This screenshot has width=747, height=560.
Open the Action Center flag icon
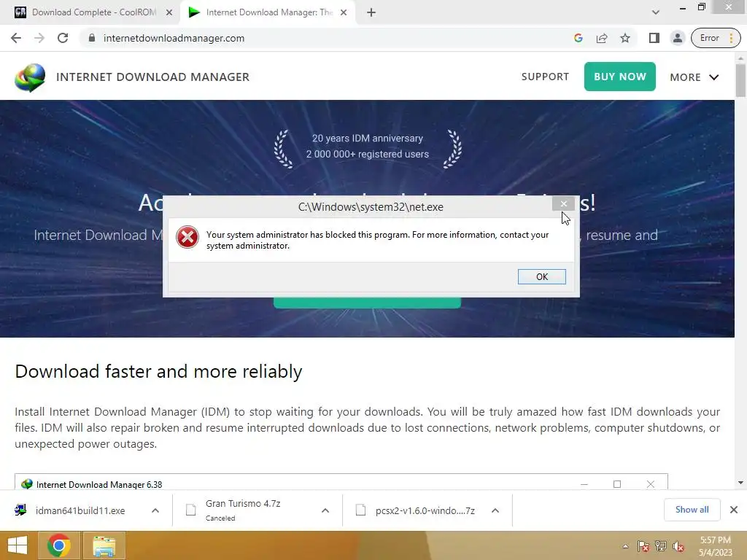point(643,546)
